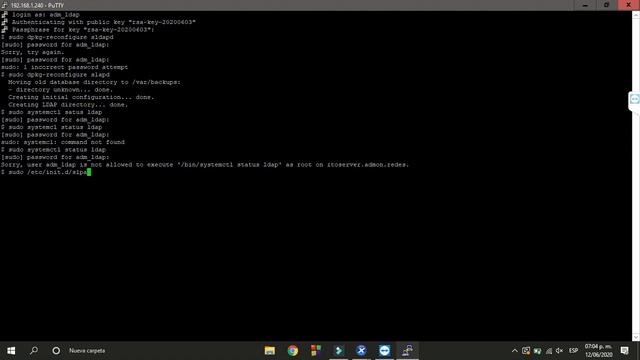Open Cortana circle icon in taskbar
This screenshot has height=360, width=640.
click(x=56, y=351)
